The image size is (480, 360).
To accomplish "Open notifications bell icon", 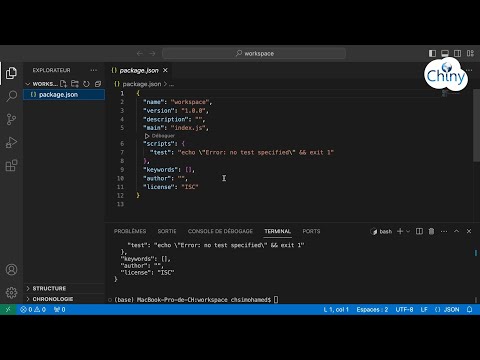I will (x=470, y=309).
